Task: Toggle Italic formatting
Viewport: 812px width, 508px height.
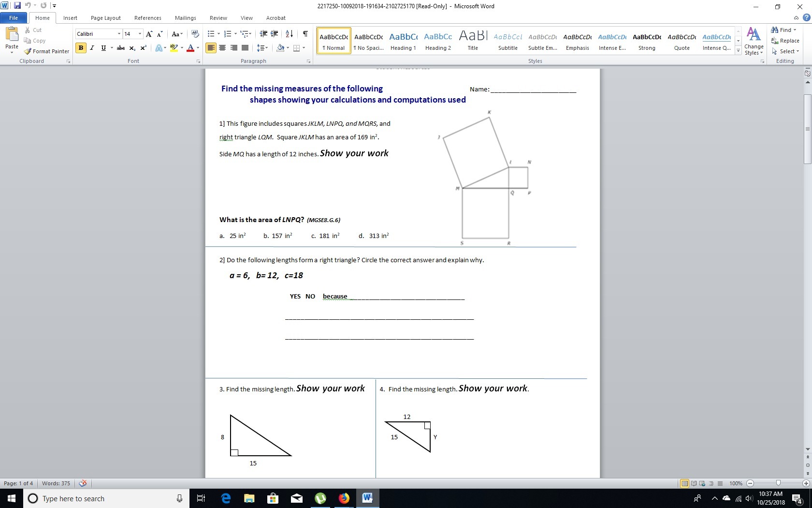Action: [92, 48]
